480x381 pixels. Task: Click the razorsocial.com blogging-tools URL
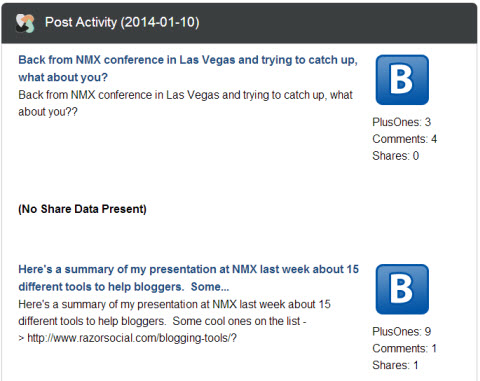click(x=132, y=338)
